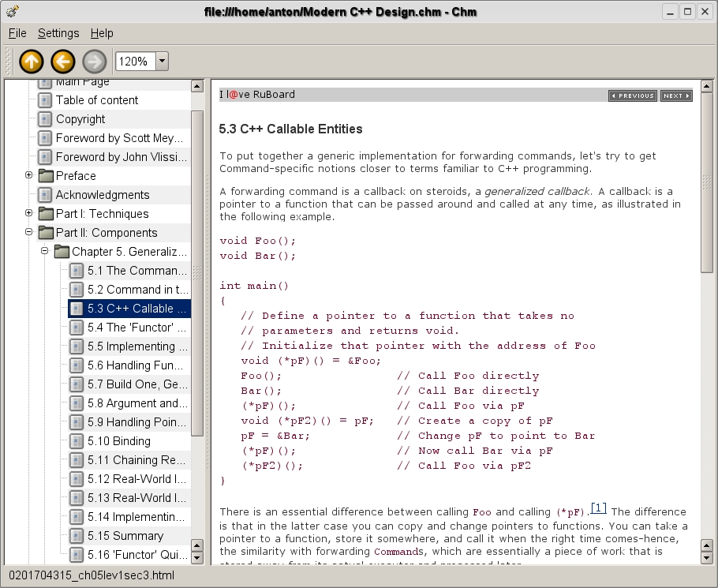Screen dimensions: 718x588
Task: Click the code line 'void Foo();'
Action: pyautogui.click(x=258, y=241)
